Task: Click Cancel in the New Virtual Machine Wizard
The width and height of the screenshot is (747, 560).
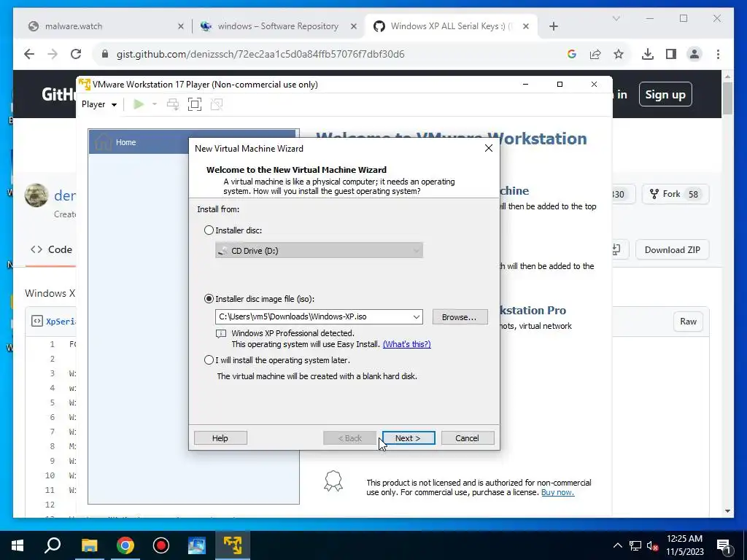Action: click(468, 438)
